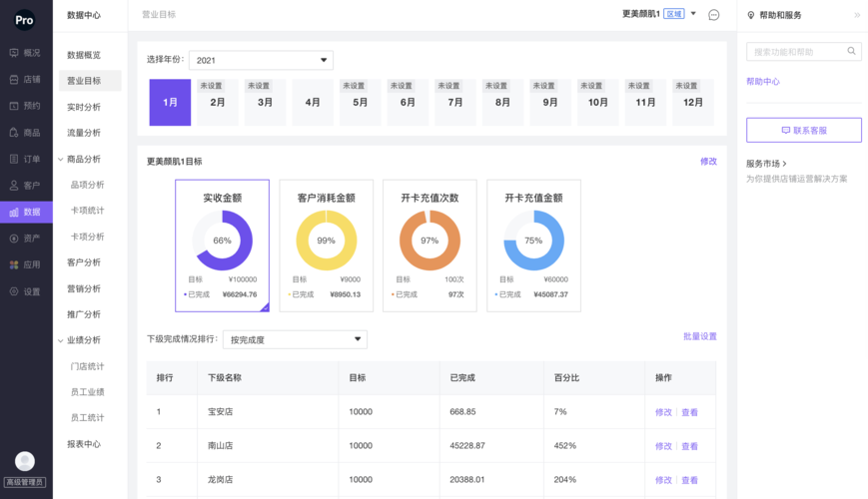Click the 百分比 column header
The image size is (868, 499).
(566, 378)
